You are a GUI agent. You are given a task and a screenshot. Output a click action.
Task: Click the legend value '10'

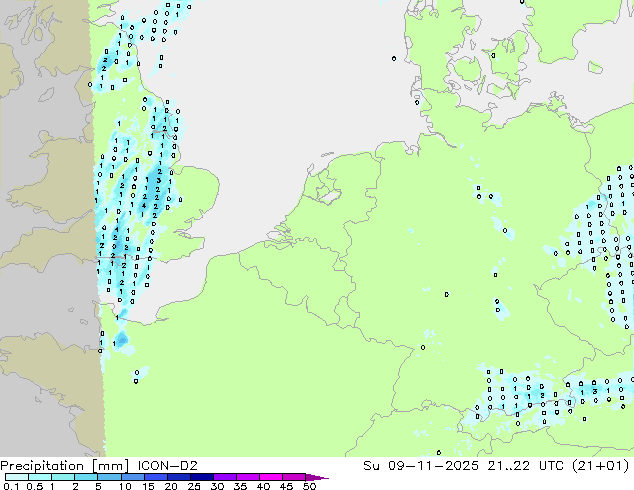[x=125, y=486]
